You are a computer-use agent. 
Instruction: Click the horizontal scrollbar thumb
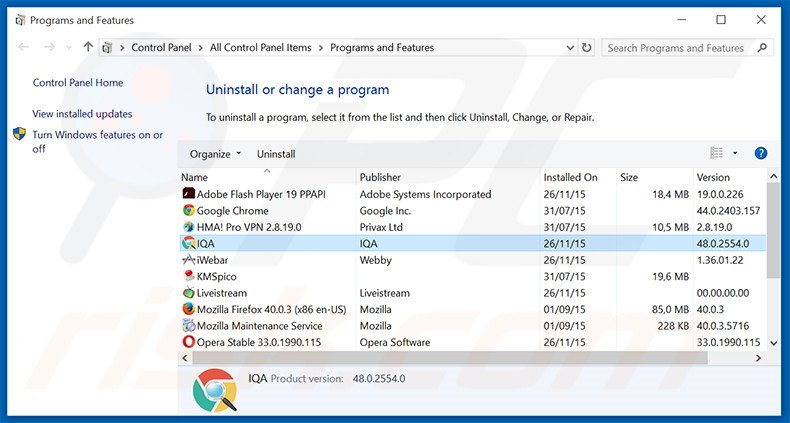[x=449, y=358]
